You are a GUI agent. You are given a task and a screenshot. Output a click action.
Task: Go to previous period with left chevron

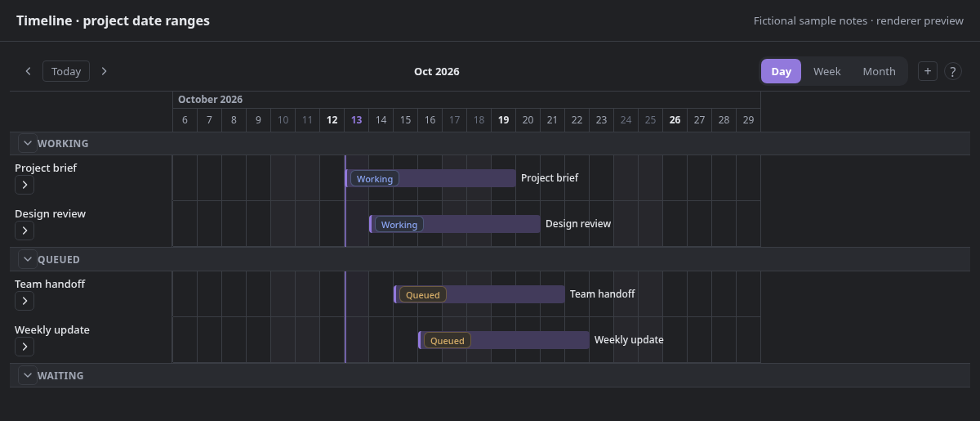28,71
